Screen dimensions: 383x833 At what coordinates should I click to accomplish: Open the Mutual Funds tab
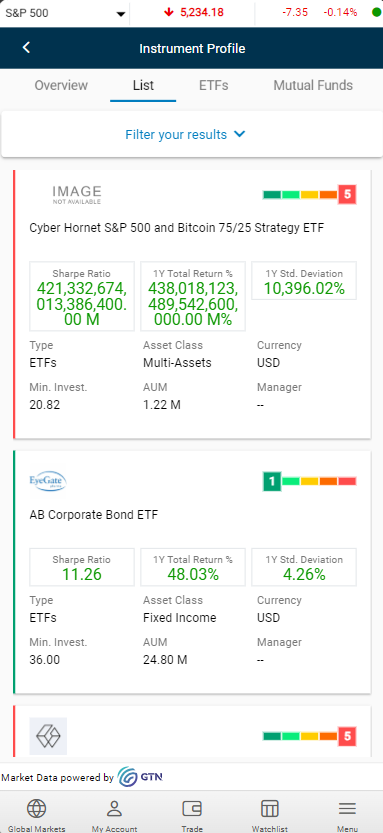coord(313,86)
